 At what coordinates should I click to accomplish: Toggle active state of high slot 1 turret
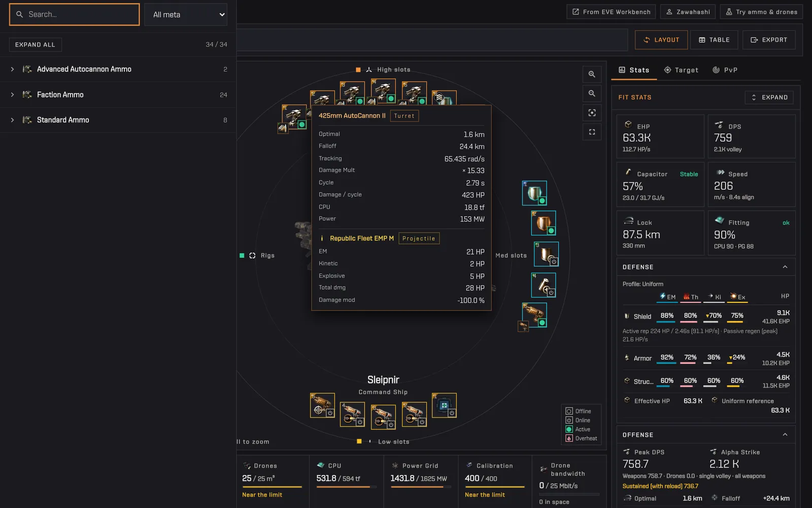pyautogui.click(x=302, y=124)
